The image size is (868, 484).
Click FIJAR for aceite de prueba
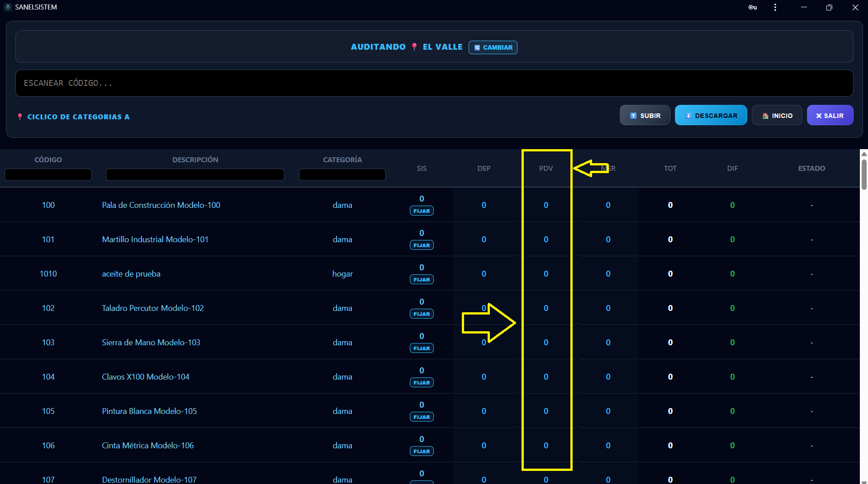(422, 280)
